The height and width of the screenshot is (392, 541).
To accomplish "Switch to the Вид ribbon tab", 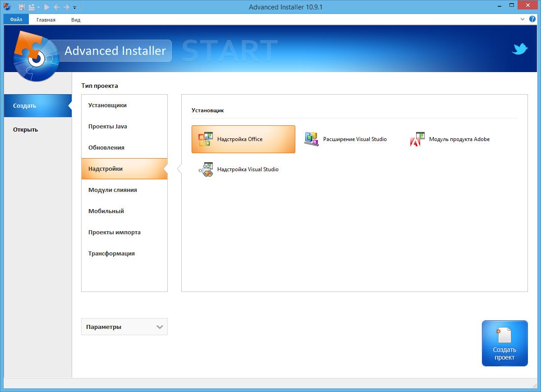I will click(76, 19).
